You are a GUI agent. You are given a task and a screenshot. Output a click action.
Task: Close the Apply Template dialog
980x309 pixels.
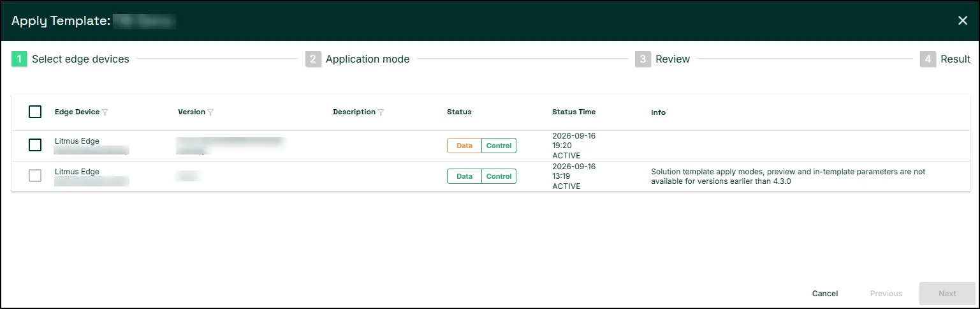click(x=963, y=20)
